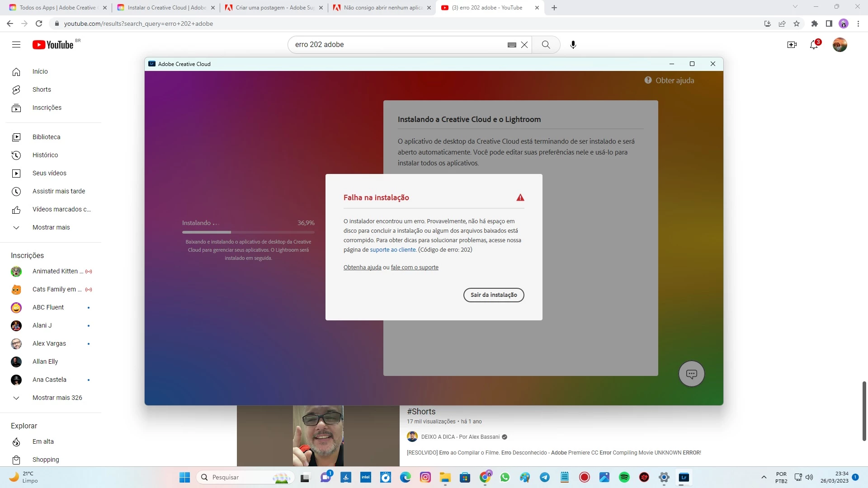Click the installation progress bar
Screen dimensions: 868x488
click(248, 232)
